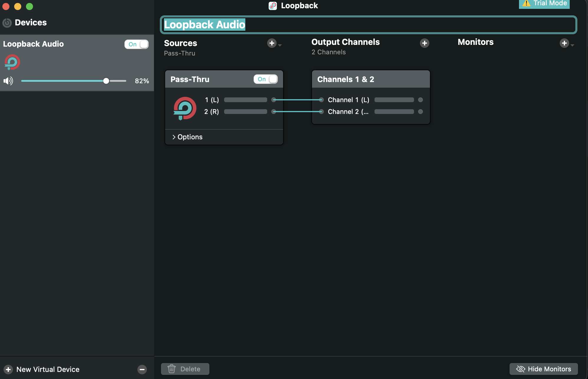Click the plus icon beside New Virtual Device
The image size is (588, 379).
point(8,369)
